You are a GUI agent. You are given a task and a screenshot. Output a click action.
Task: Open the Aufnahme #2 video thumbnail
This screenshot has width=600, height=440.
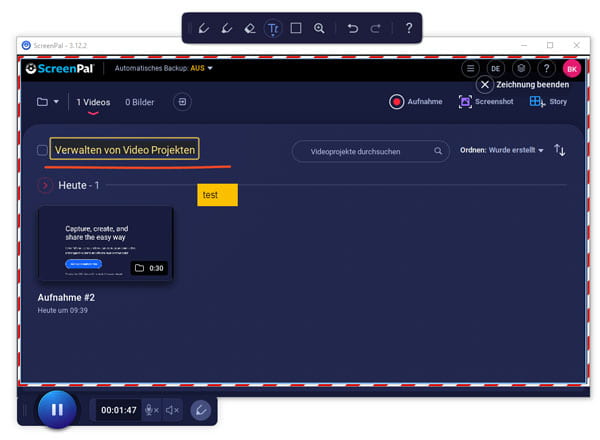coord(105,243)
